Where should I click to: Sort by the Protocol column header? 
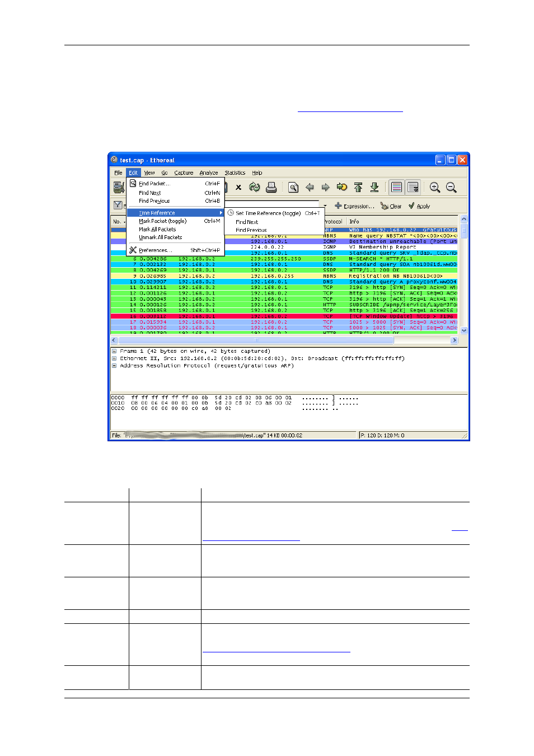[x=333, y=221]
